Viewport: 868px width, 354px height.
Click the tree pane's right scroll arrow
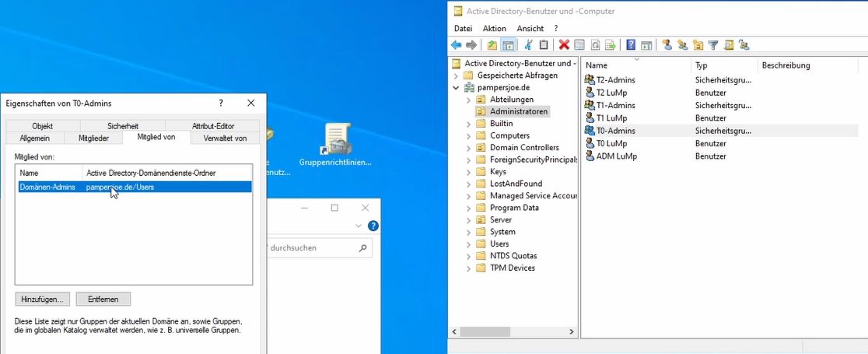[572, 332]
